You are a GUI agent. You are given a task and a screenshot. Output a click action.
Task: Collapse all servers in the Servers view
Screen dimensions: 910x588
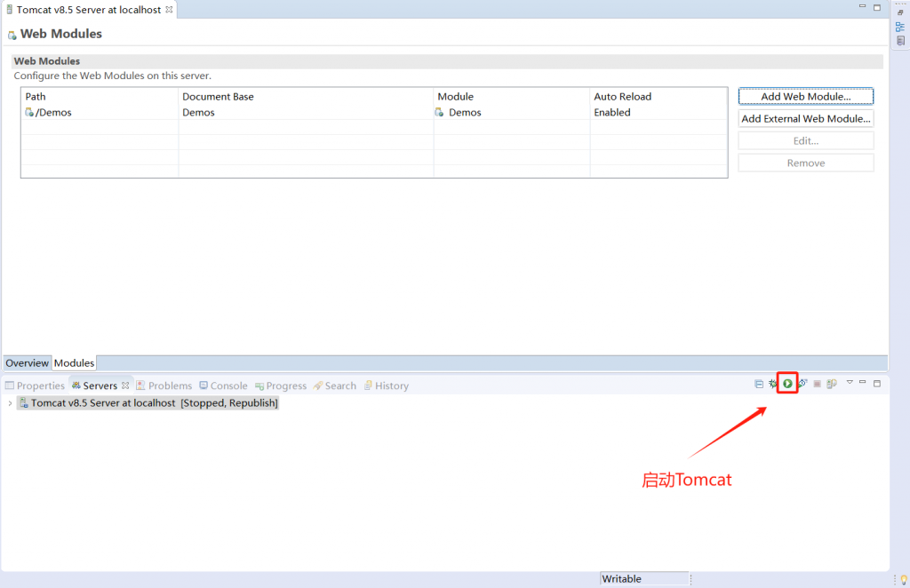[759, 384]
